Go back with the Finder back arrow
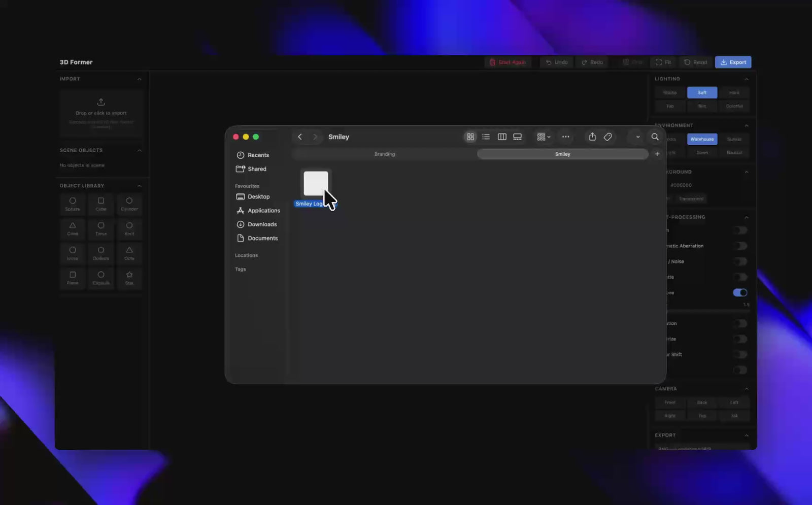 [x=300, y=137]
